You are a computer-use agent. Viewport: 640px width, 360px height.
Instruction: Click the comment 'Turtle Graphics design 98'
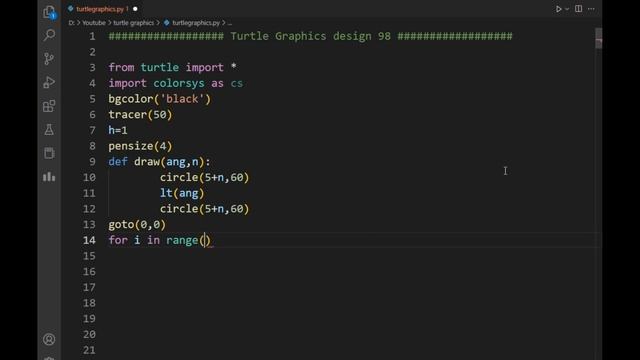(x=310, y=36)
